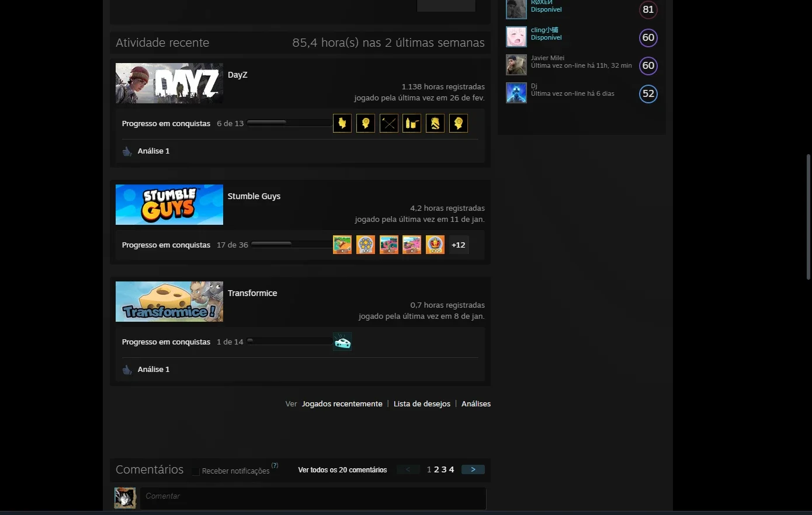Open notifications help (?) link
The image size is (812, 515).
tap(275, 465)
